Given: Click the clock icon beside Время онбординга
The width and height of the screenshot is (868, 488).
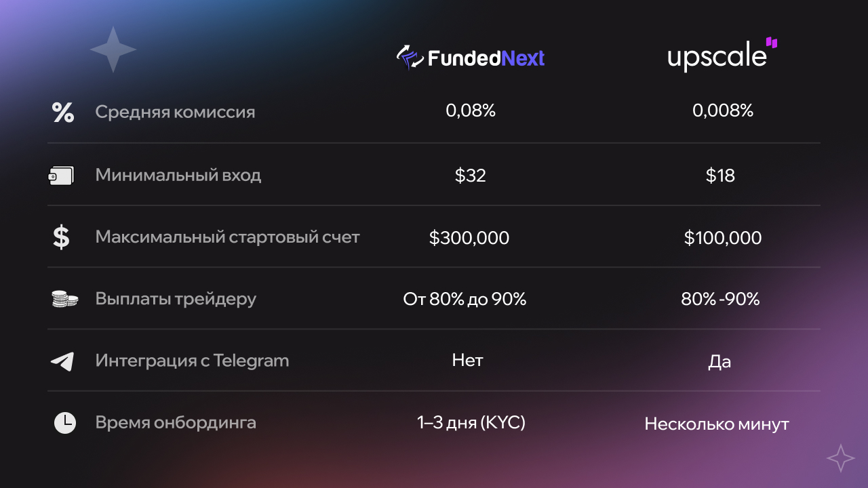Looking at the screenshot, I should (x=65, y=423).
